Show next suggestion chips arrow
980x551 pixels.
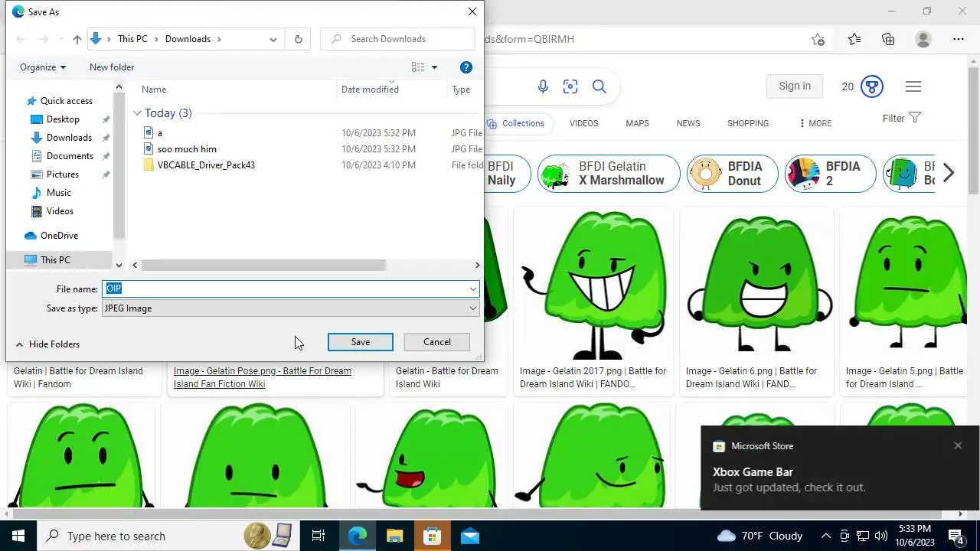[949, 173]
